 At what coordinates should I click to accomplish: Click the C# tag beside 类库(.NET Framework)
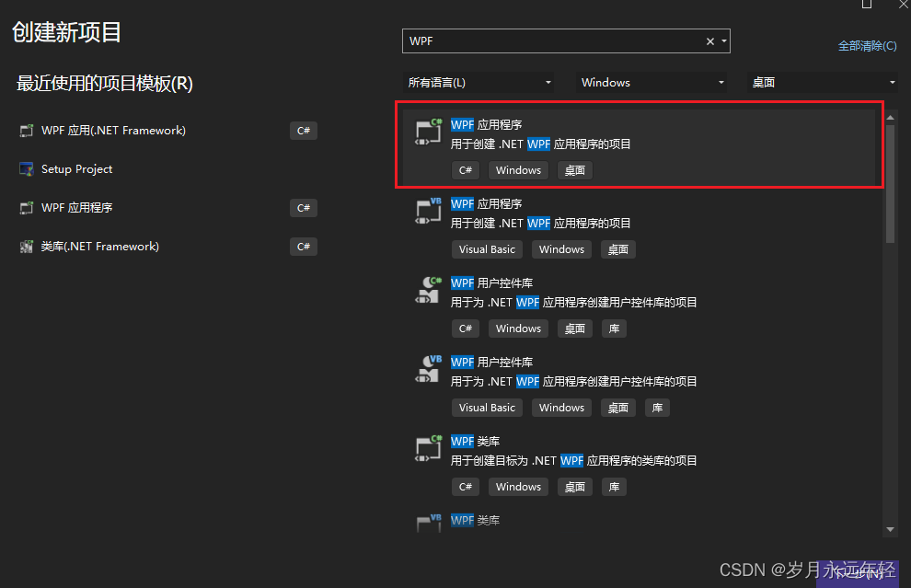(304, 247)
